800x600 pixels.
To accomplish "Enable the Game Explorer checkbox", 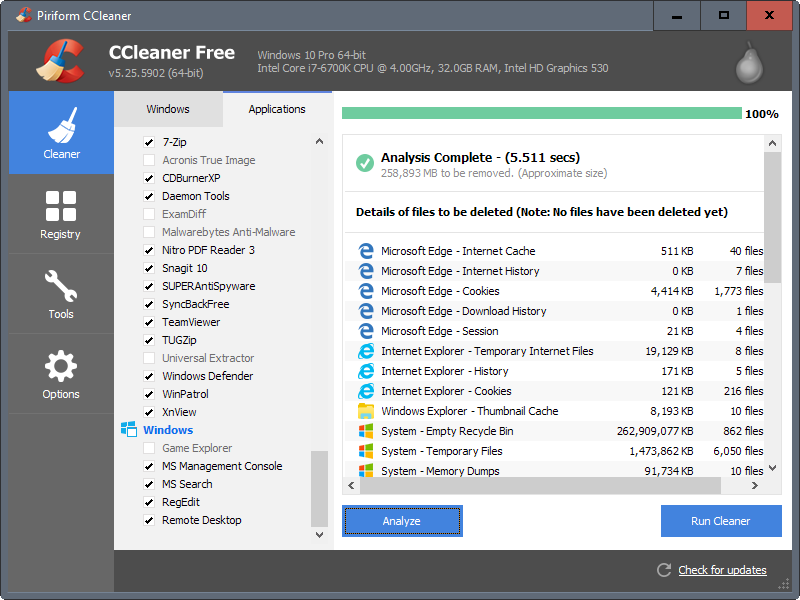I will coord(149,448).
